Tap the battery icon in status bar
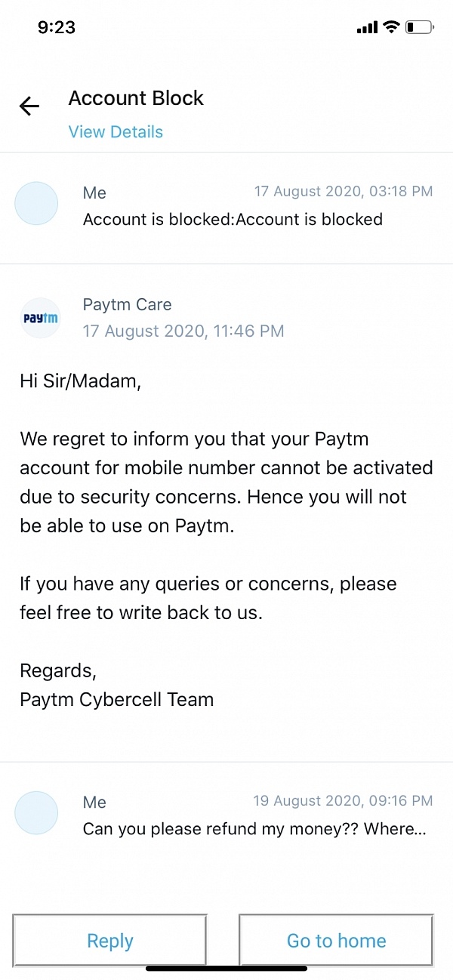 [x=420, y=27]
